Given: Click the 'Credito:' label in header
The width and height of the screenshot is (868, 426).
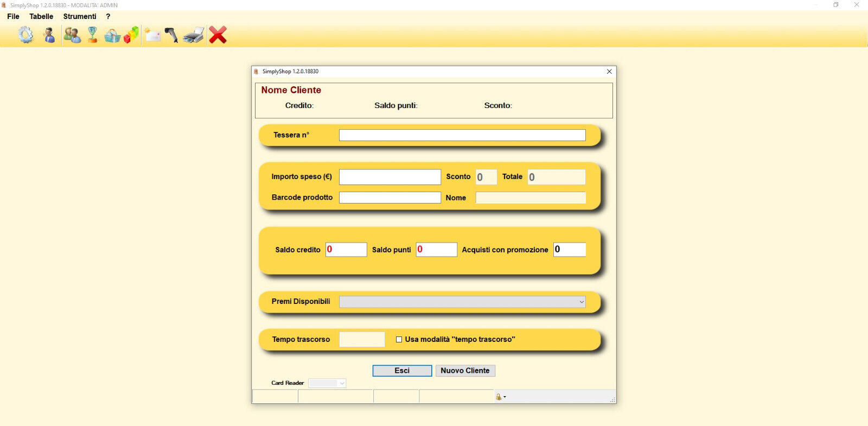Looking at the screenshot, I should click(x=299, y=105).
